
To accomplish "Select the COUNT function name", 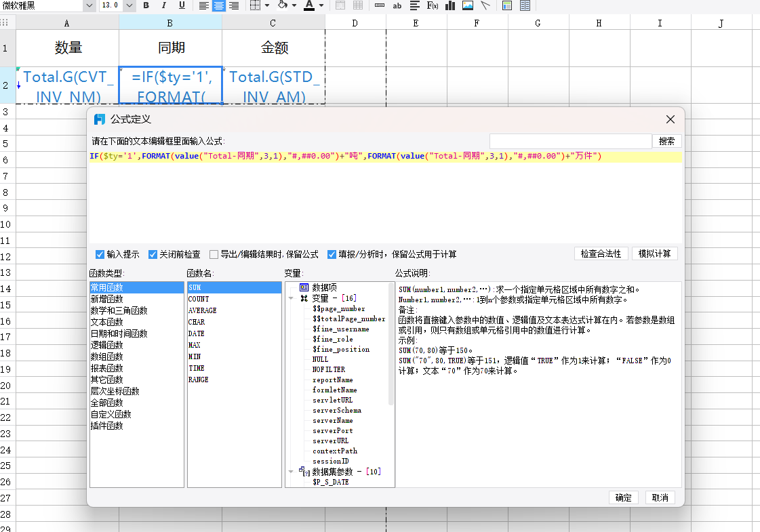I will click(235, 299).
